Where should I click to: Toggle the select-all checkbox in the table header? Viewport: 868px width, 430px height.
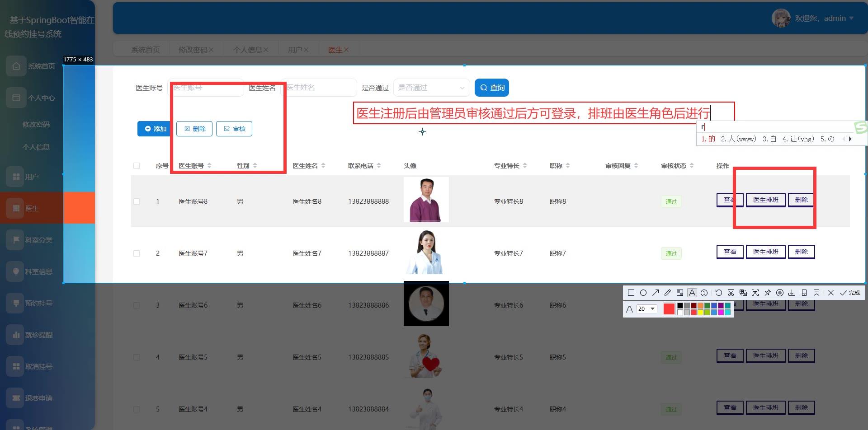(x=137, y=166)
